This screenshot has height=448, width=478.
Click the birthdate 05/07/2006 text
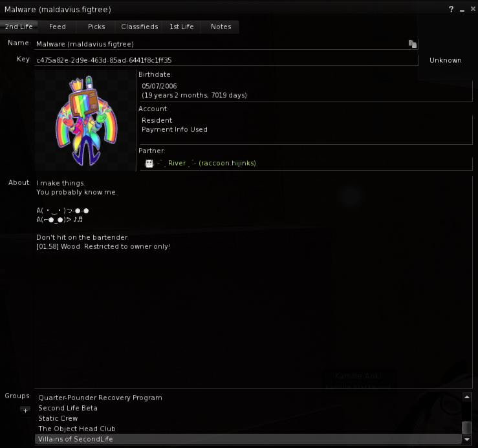[x=159, y=86]
